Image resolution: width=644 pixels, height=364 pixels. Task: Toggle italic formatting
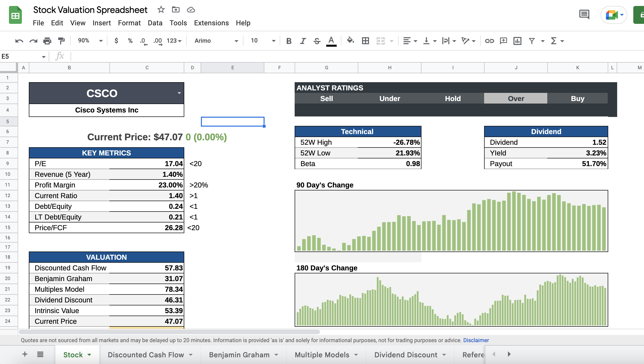tap(303, 41)
